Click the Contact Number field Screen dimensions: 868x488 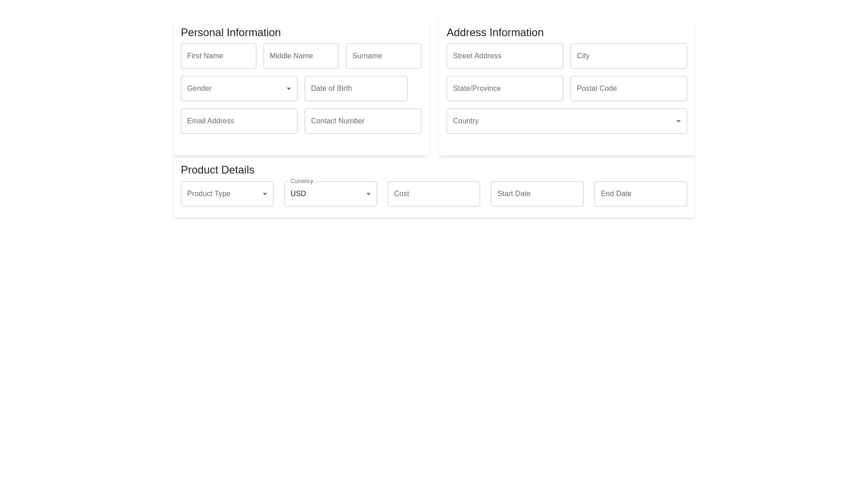pyautogui.click(x=363, y=121)
